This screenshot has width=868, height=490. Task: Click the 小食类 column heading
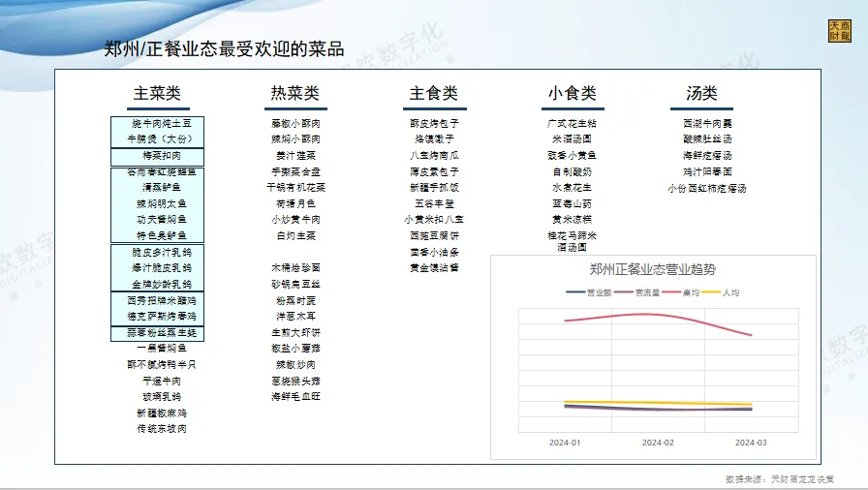573,93
